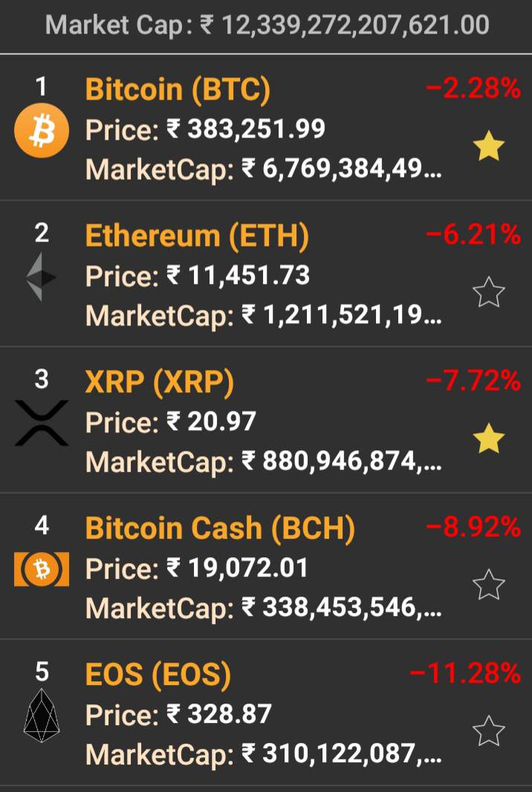Click the total Market Cap header

267,25
